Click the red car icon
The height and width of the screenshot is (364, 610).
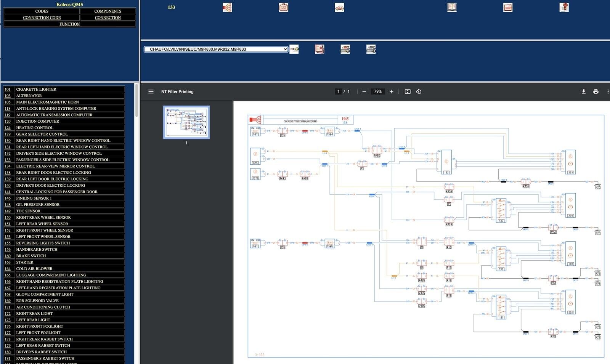[x=339, y=7]
